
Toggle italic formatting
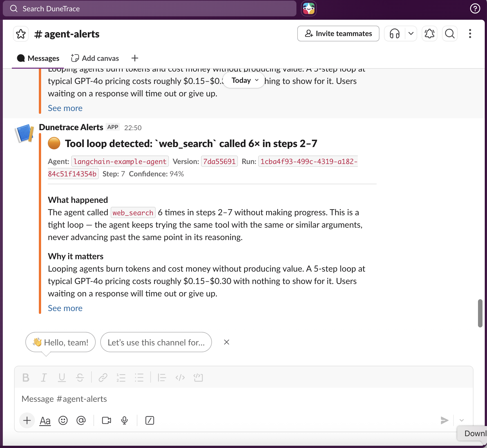pos(44,378)
